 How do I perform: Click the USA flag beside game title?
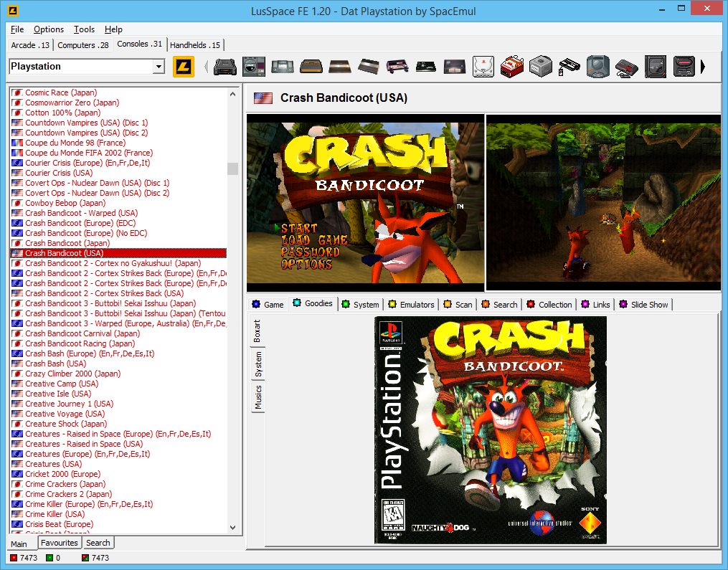point(263,98)
